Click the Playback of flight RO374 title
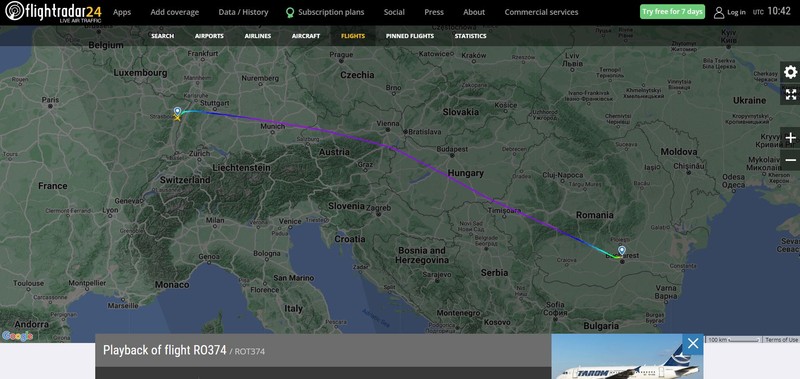Image resolution: width=800 pixels, height=379 pixels. (x=164, y=350)
